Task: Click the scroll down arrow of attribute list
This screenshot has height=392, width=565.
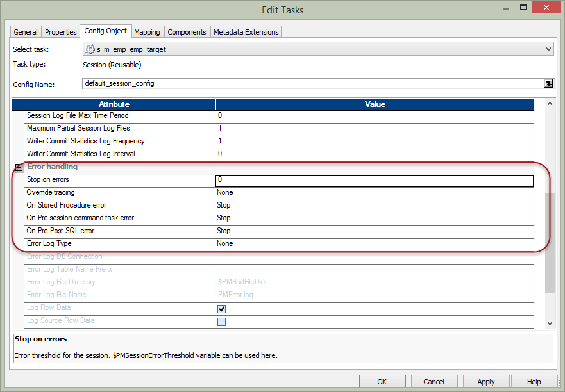Action: 549,323
